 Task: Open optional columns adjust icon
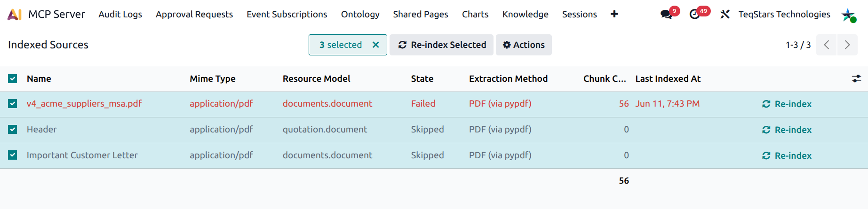pos(856,79)
